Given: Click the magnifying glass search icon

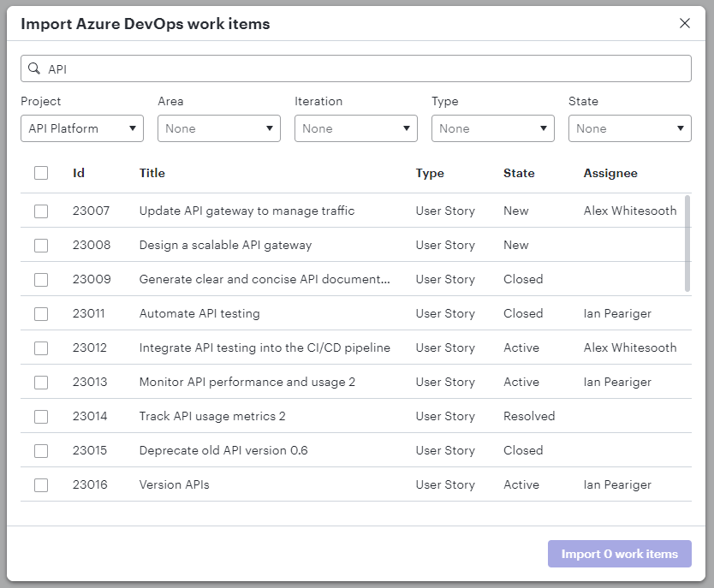Looking at the screenshot, I should coord(33,68).
